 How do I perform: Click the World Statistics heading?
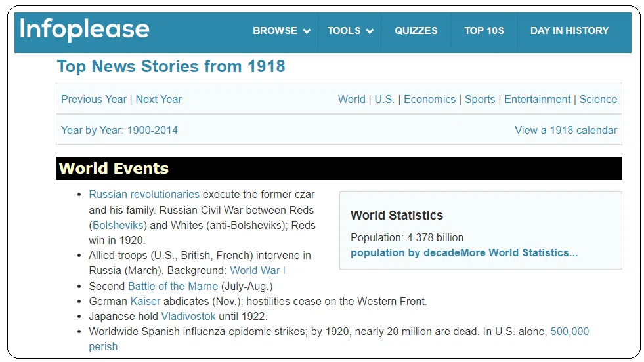point(397,216)
